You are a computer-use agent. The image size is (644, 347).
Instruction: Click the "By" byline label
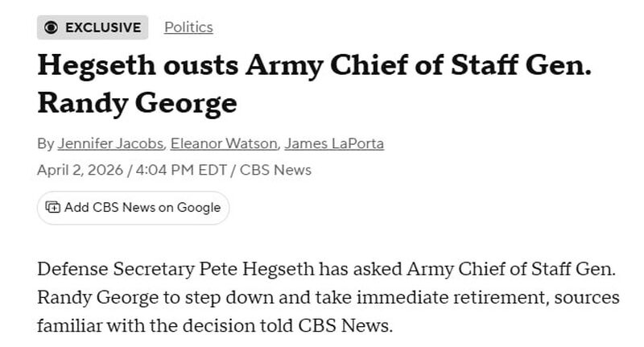pyautogui.click(x=46, y=144)
